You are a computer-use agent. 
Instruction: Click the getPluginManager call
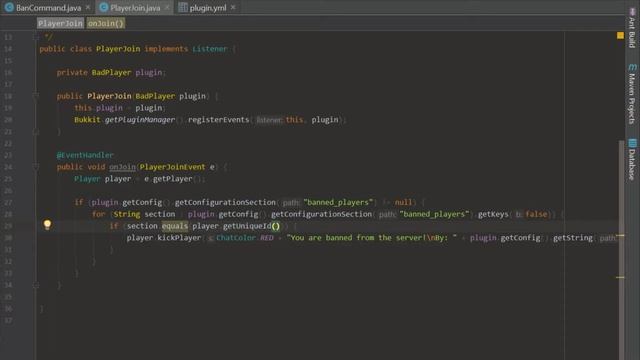(x=140, y=120)
